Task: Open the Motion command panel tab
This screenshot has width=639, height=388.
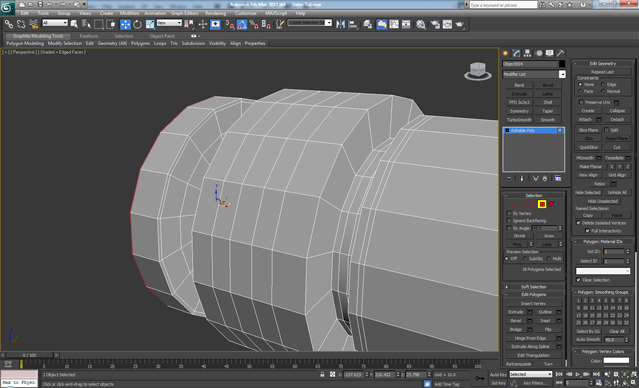Action: coord(539,53)
